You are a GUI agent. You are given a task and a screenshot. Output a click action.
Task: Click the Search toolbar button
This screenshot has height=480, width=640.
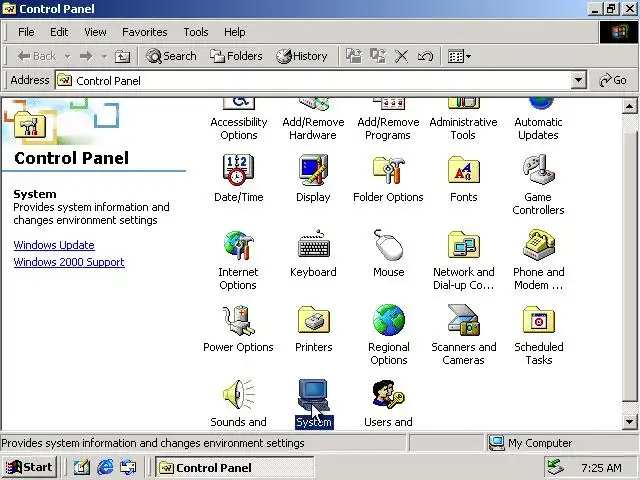click(x=171, y=56)
